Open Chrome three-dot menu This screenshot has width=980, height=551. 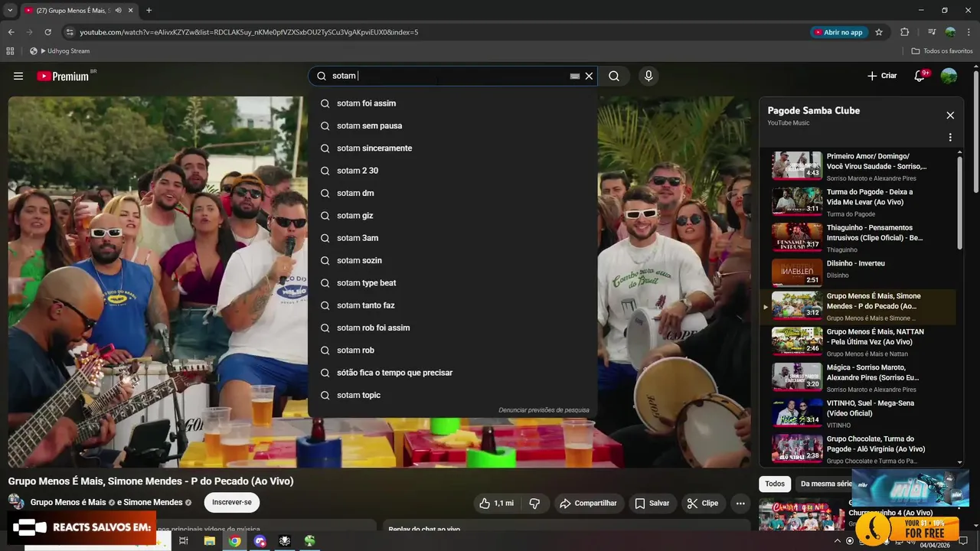[969, 32]
